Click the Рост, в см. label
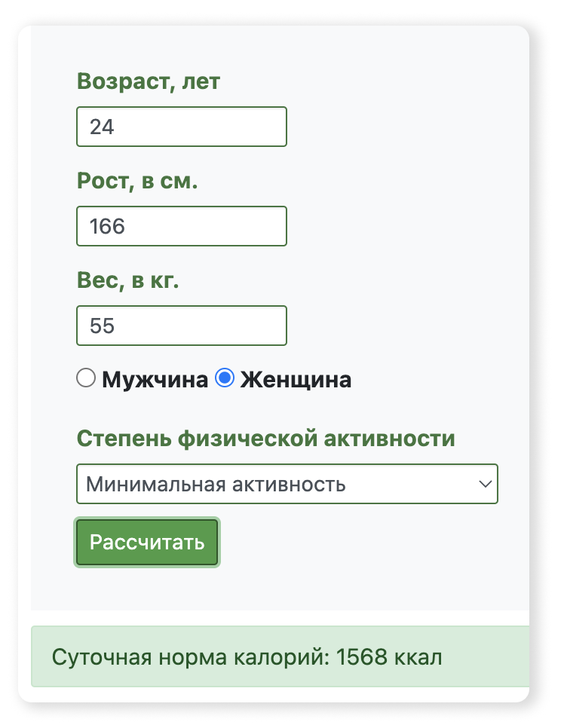The height and width of the screenshot is (728, 564). click(136, 180)
